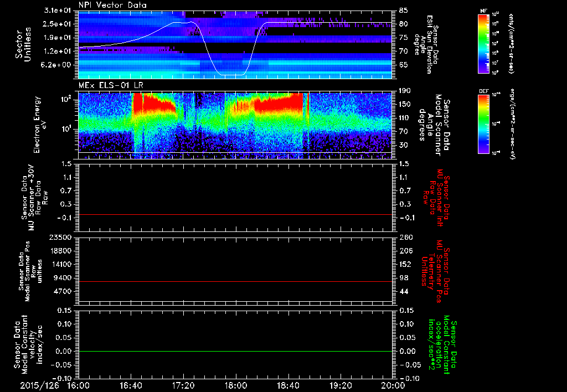The image size is (567, 392).
Task: Pick the 9400 scanner position tick
Action: [x=63, y=278]
